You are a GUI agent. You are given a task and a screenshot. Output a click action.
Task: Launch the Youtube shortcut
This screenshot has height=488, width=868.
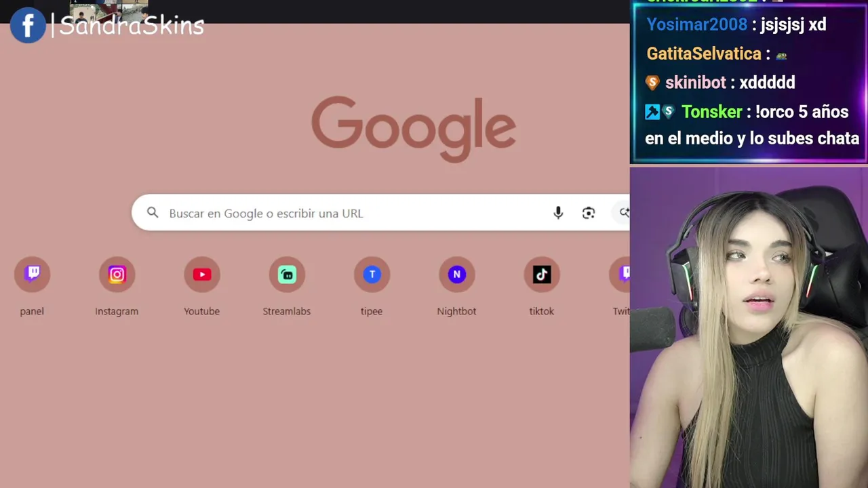[201, 274]
